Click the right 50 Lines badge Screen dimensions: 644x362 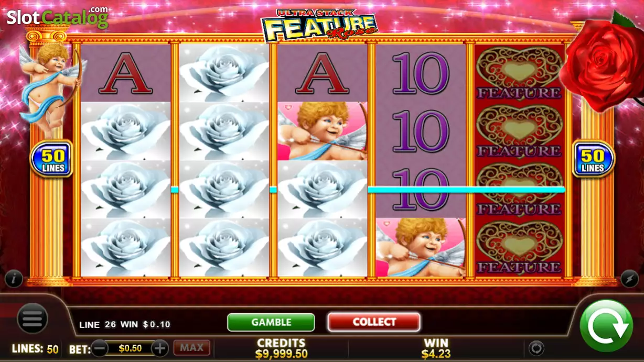click(593, 159)
